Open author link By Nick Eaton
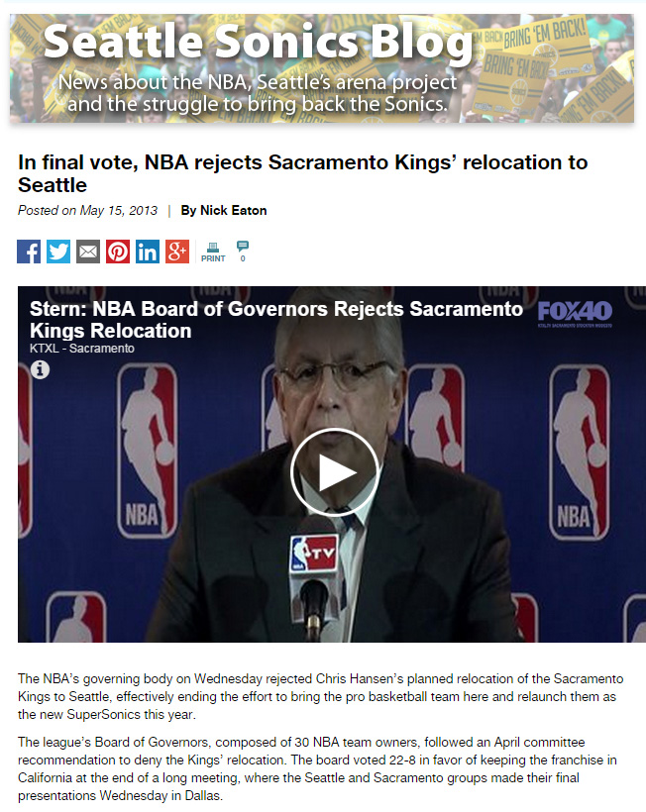The height and width of the screenshot is (812, 646). coord(224,211)
